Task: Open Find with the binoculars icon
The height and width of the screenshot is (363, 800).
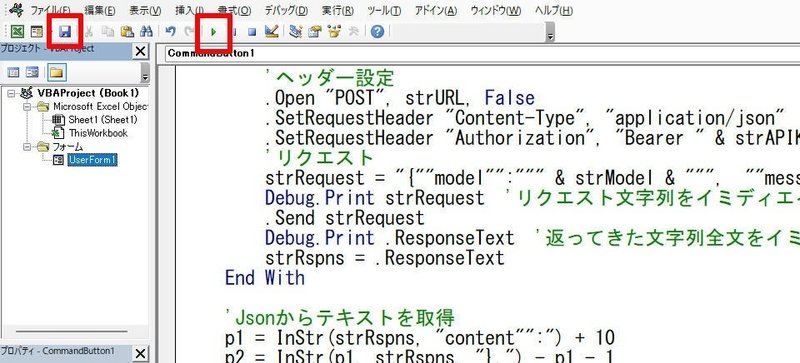Action: point(146,32)
